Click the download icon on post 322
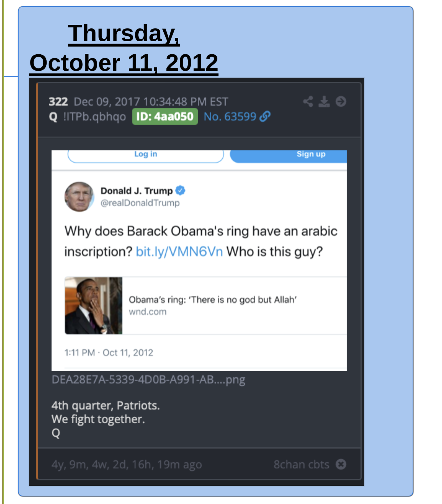 [x=324, y=101]
